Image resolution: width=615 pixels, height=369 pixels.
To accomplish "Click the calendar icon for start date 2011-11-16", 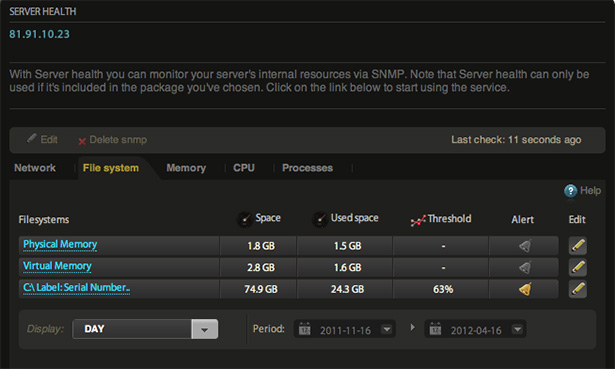I will point(305,329).
